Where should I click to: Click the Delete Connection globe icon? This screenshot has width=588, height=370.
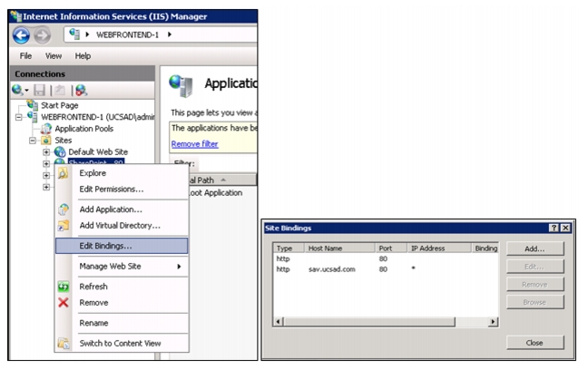[x=81, y=90]
